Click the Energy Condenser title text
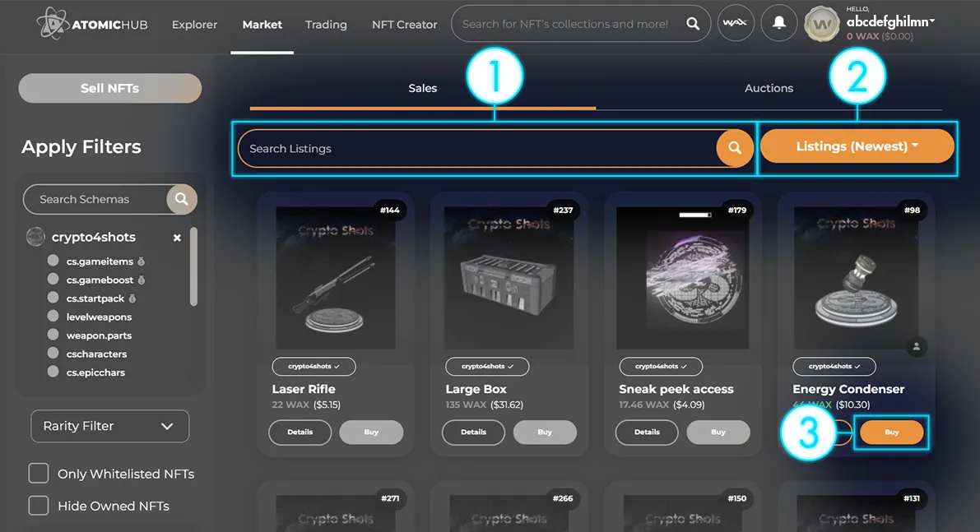This screenshot has width=980, height=532. (848, 389)
